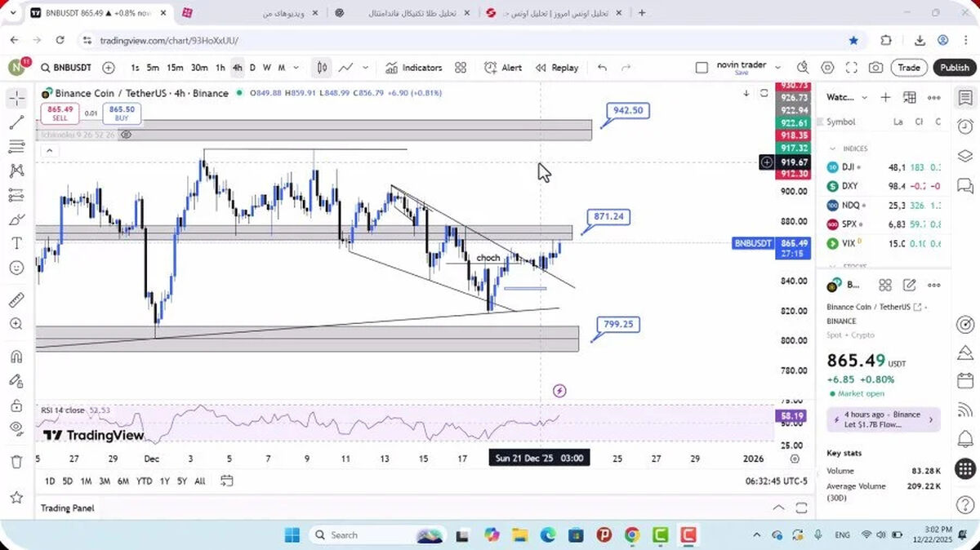Start bar Replay mode
980x550 pixels.
[x=557, y=68]
